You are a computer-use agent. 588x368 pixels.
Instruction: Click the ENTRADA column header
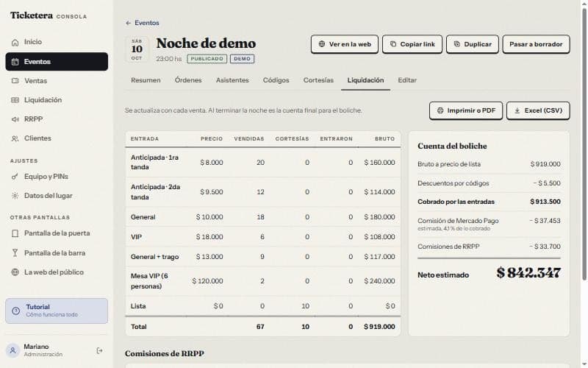click(x=145, y=139)
